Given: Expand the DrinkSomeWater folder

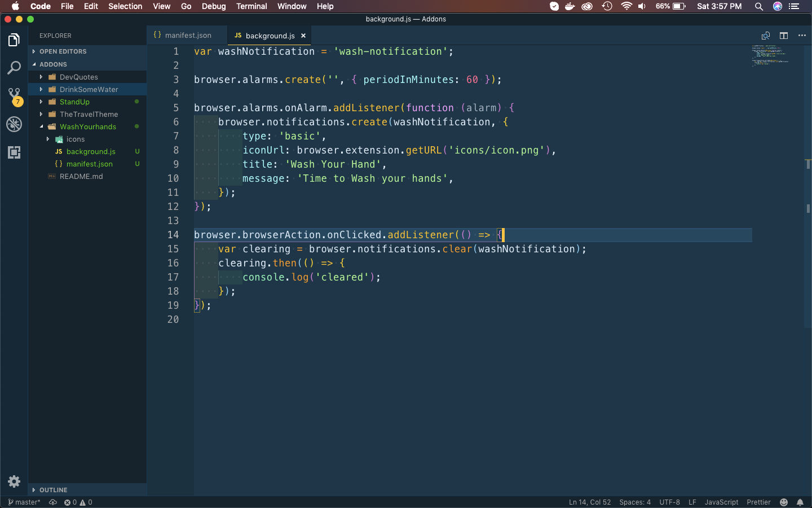Looking at the screenshot, I should pos(87,89).
